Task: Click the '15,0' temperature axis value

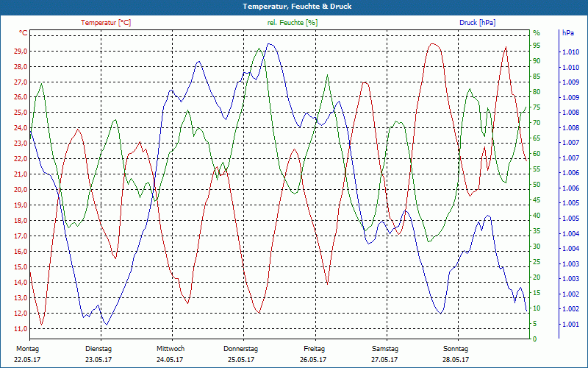Action: click(x=21, y=266)
